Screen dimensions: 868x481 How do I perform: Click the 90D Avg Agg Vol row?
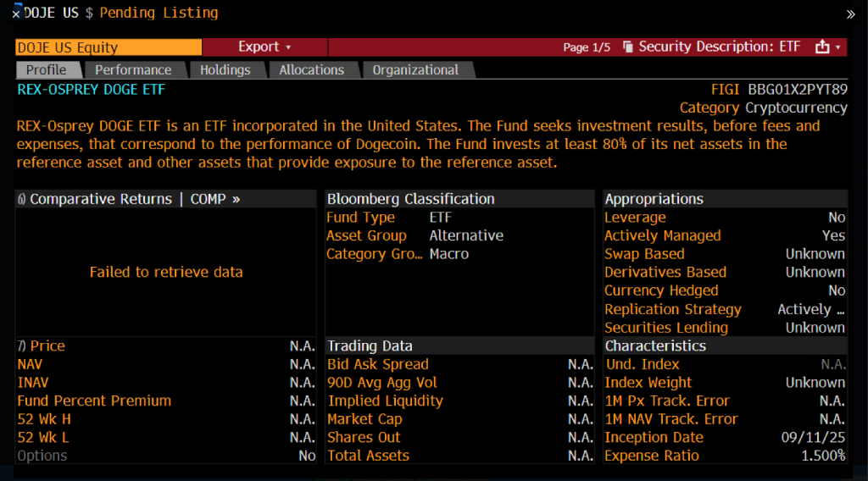(x=459, y=383)
